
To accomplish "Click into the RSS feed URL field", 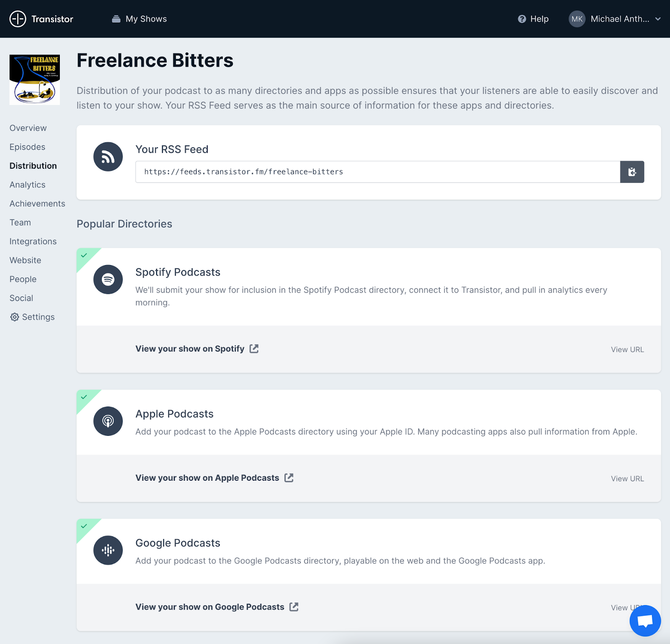I will pyautogui.click(x=377, y=172).
